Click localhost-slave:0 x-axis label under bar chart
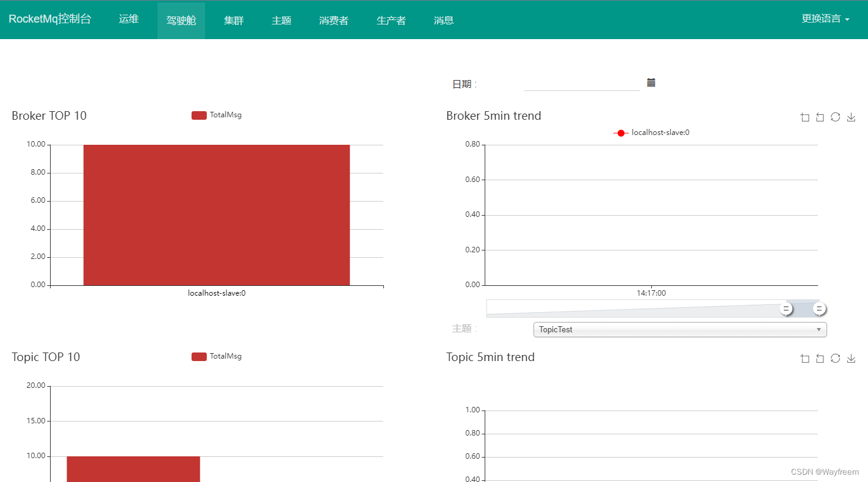This screenshot has height=482, width=868. point(217,293)
